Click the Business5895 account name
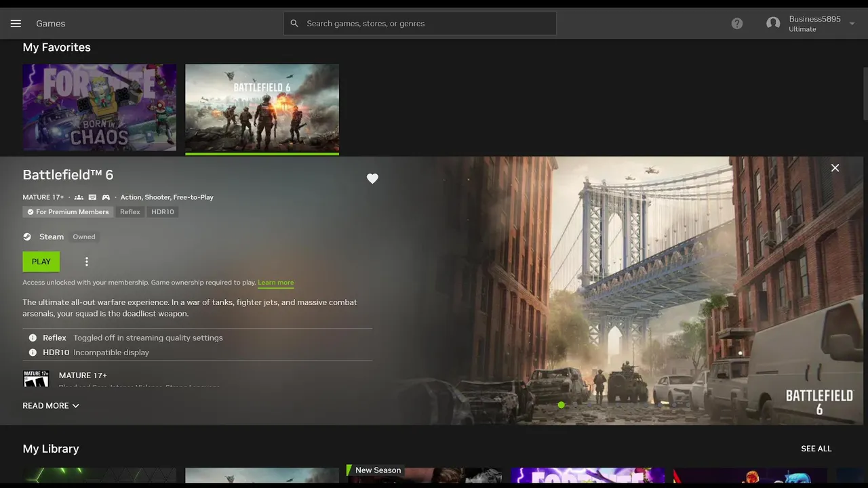The image size is (868, 488). click(x=814, y=19)
